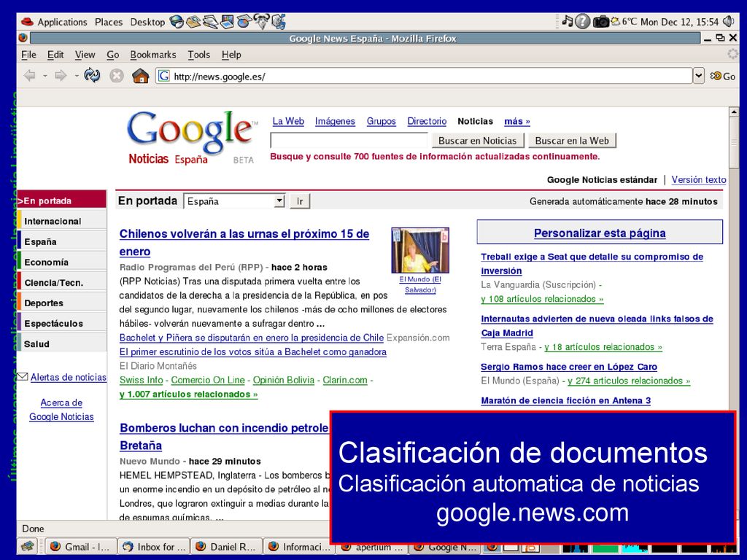Click the launcher icon right of GNU head
This screenshot has height=560, width=747.
(x=278, y=22)
